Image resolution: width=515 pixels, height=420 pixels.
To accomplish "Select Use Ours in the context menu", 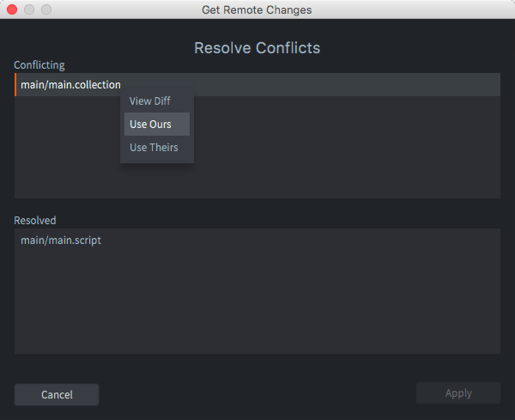I will pos(150,125).
